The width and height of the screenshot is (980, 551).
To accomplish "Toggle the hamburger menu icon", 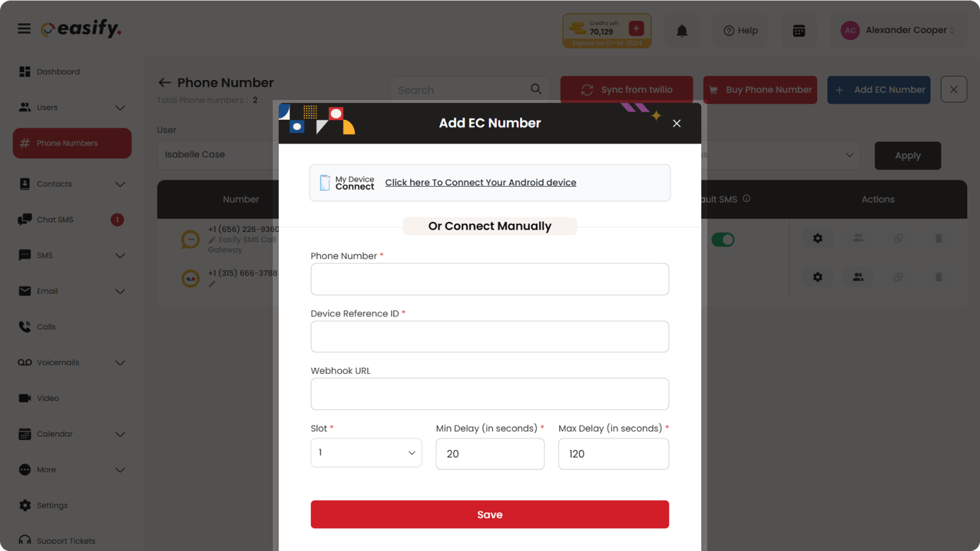I will tap(24, 29).
